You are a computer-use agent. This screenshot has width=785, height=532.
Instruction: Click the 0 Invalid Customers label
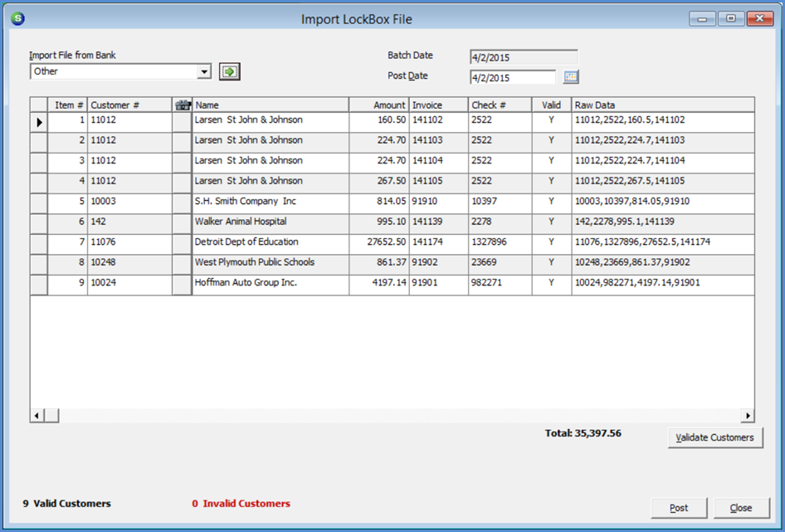[x=241, y=504]
